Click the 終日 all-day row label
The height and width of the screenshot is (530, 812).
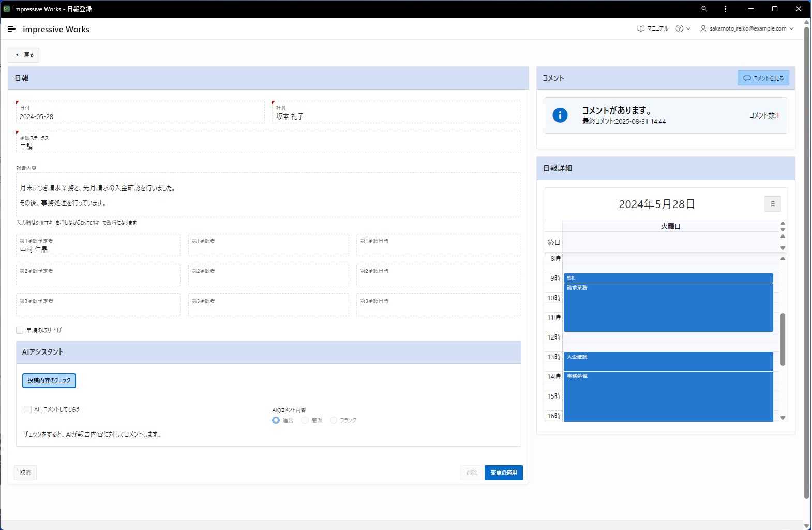coord(554,242)
